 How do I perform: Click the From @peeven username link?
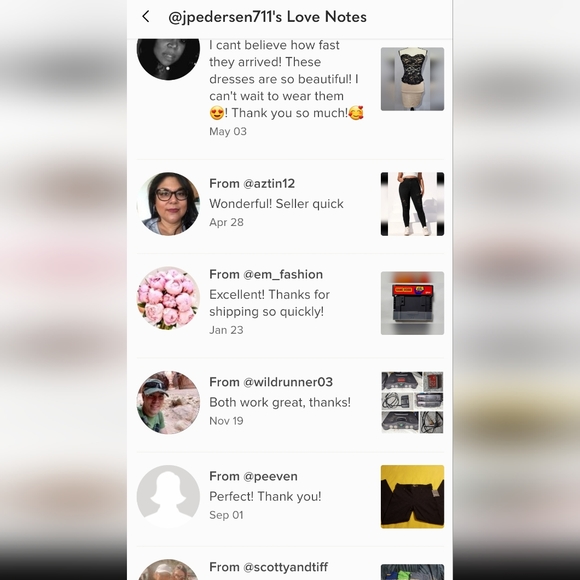point(253,476)
